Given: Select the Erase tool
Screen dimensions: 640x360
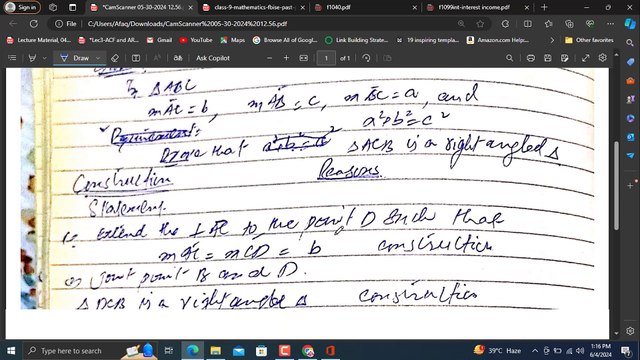Looking at the screenshot, I should 115,58.
